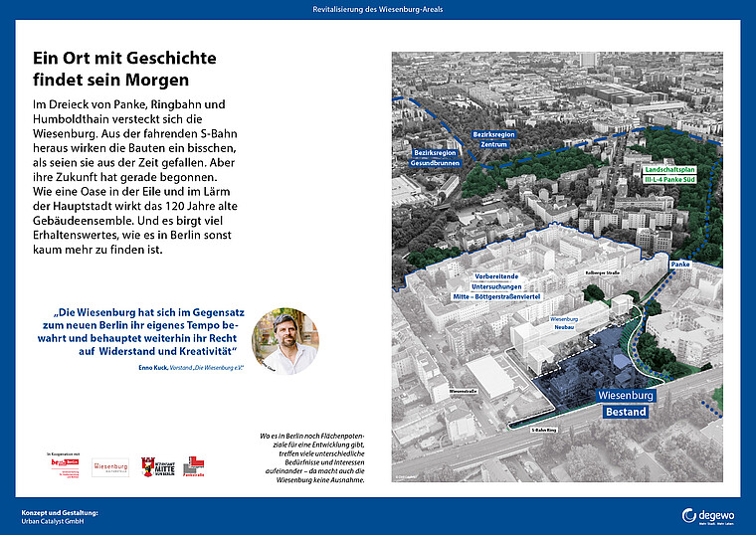Click the "Wiesenburg Bestand" map label
The width and height of the screenshot is (756, 535).
(x=626, y=403)
